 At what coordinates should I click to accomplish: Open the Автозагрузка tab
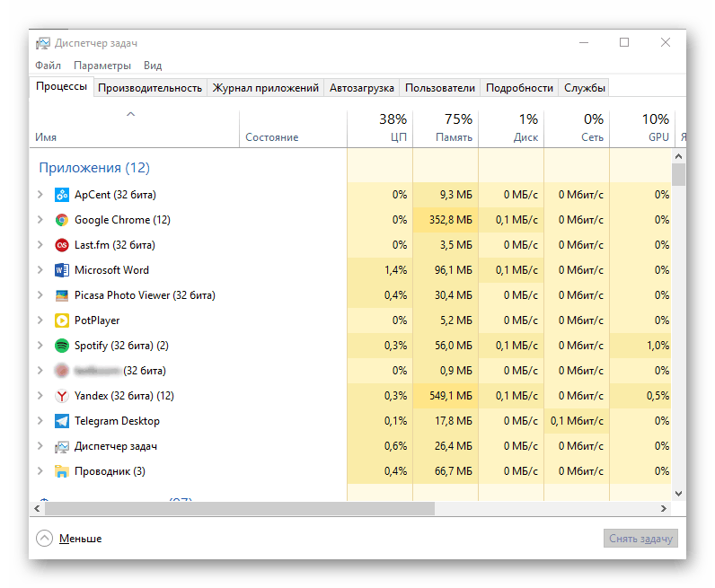(361, 88)
